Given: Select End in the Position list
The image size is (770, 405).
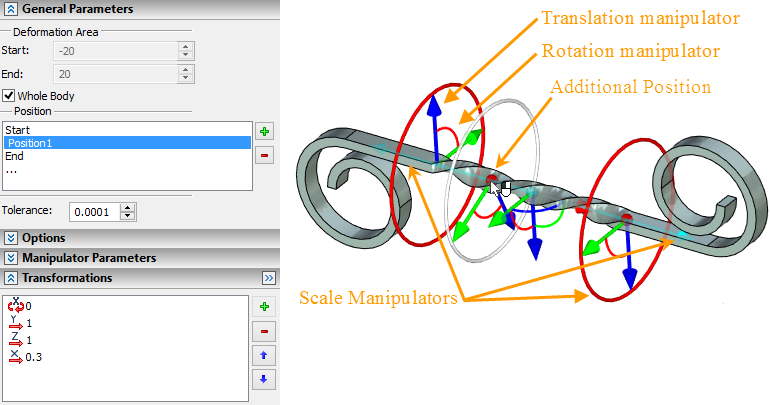Looking at the screenshot, I should click(14, 156).
